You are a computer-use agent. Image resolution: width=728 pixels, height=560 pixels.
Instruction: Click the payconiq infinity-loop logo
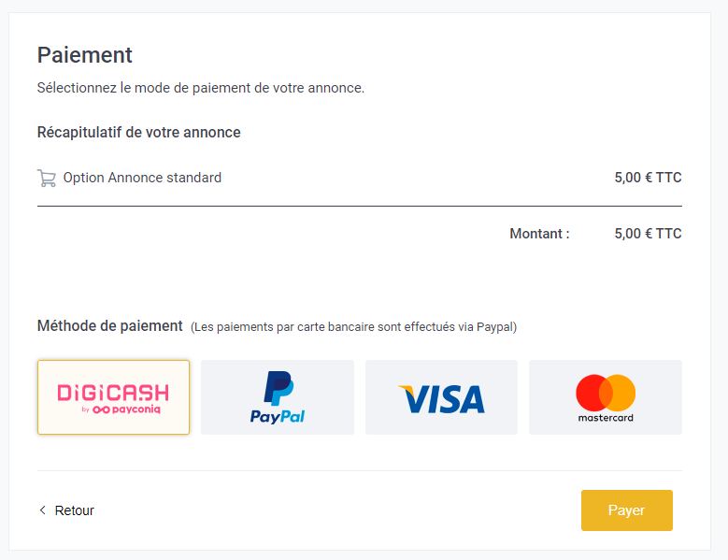tap(101, 409)
